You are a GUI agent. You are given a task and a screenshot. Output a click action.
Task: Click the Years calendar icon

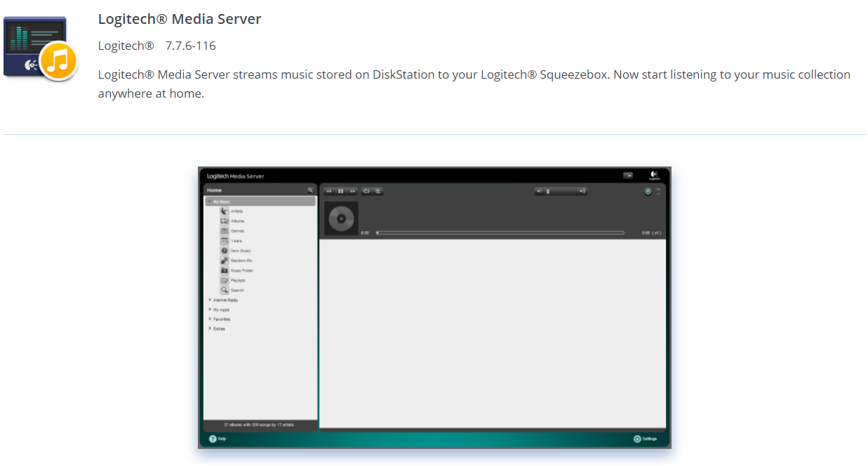(225, 240)
